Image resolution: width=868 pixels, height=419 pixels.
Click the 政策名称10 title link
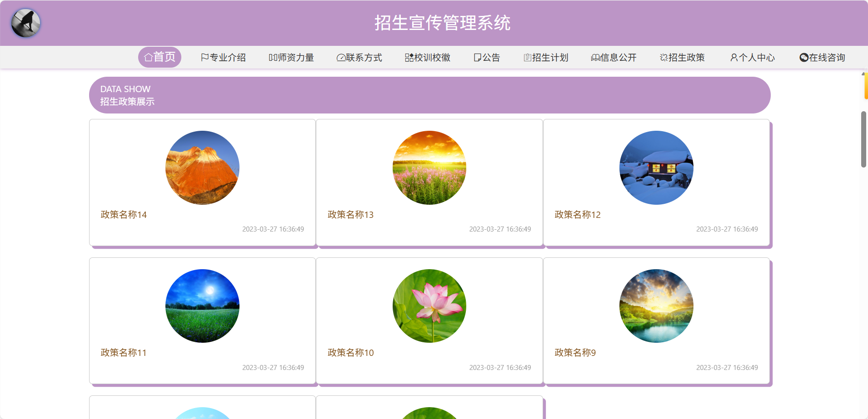point(350,352)
